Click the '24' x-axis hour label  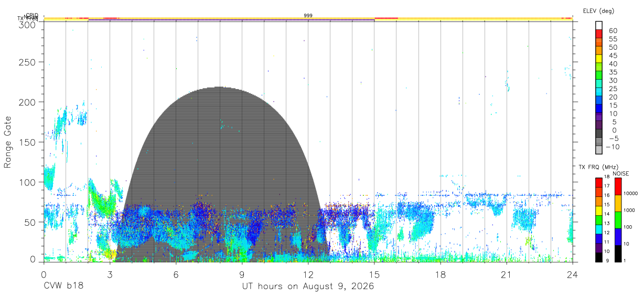click(x=573, y=274)
